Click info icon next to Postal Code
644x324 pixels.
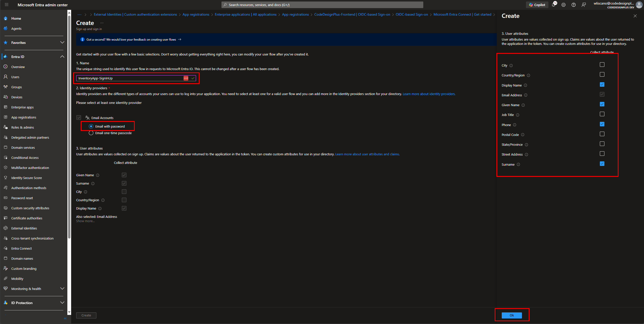click(523, 135)
